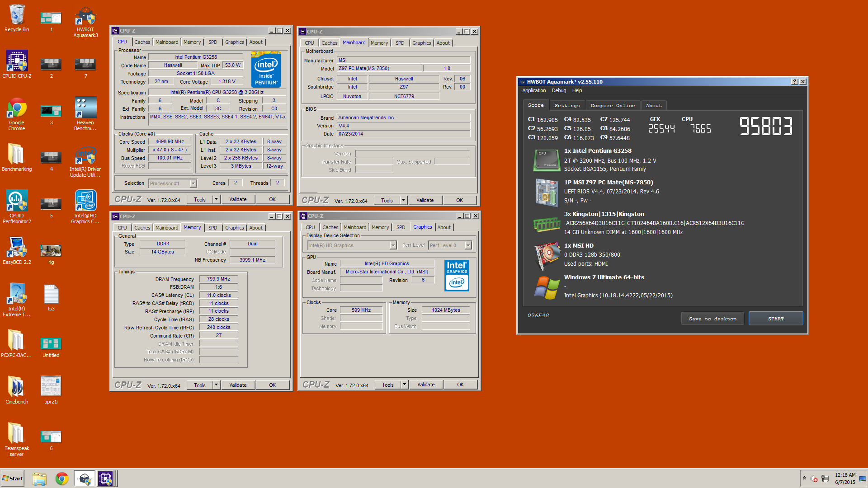
Task: Open Google Chrome desktop shortcut
Action: [17, 114]
